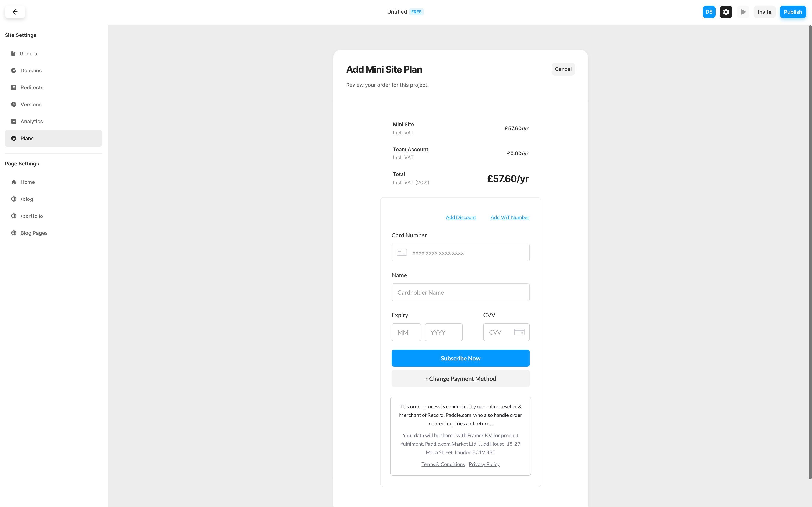Open the Redirects settings

coord(32,87)
